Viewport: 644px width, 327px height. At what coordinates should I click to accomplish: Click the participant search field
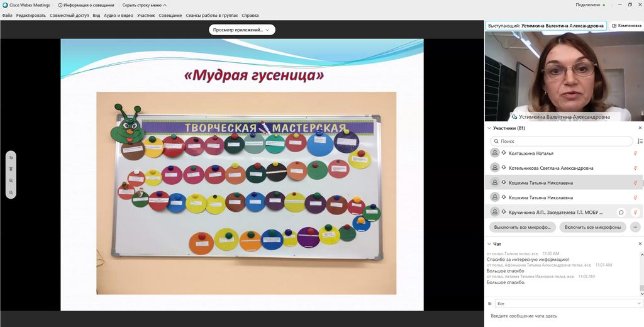pyautogui.click(x=563, y=141)
